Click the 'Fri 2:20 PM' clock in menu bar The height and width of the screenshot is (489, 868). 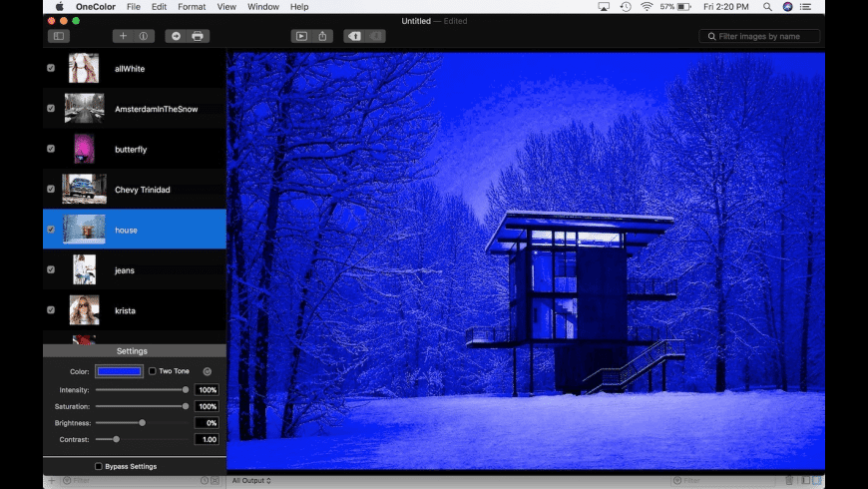(x=725, y=7)
